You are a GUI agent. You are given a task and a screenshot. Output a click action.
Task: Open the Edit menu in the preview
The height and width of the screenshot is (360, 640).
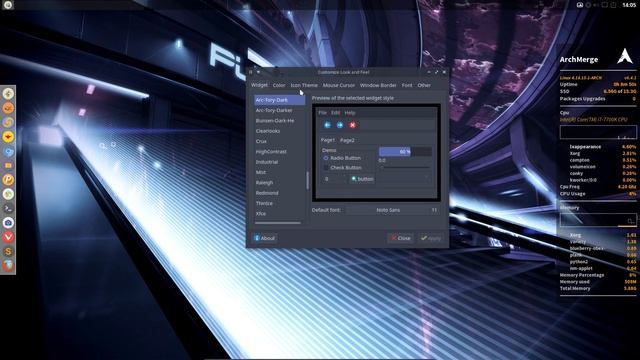point(336,113)
